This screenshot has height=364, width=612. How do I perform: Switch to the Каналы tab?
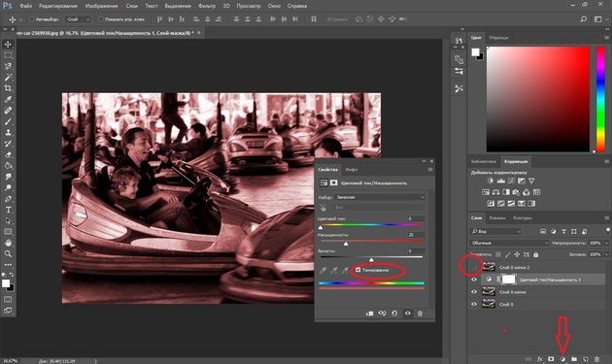coord(496,217)
